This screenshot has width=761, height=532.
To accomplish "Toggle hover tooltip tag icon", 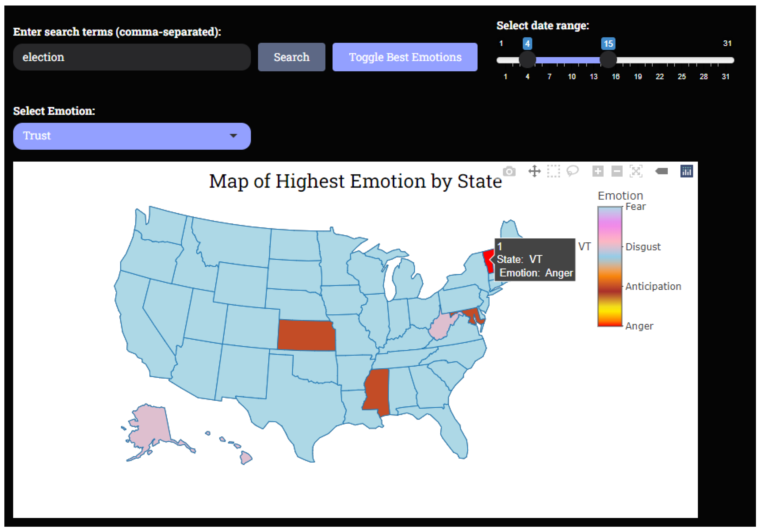I will tap(662, 171).
